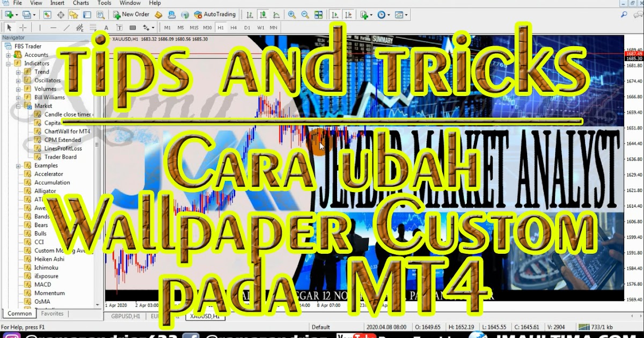Select the Heiken Ashi indicator
Screen dimensions: 644x338
point(49,259)
